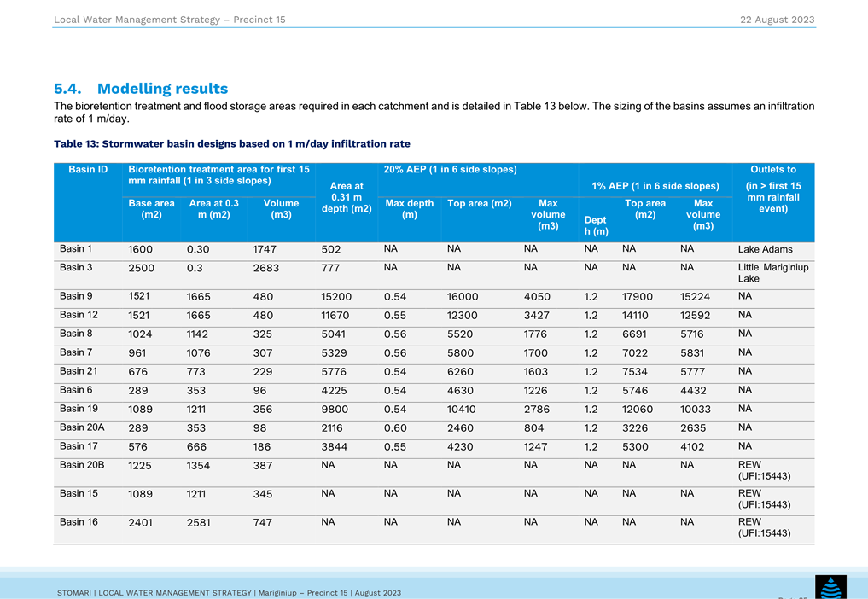The height and width of the screenshot is (599, 868).
Task: Click the 'Max depth (m)' column header
Action: (x=409, y=209)
